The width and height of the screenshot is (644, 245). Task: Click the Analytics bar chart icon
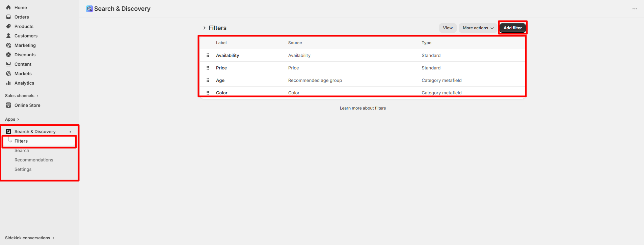pyautogui.click(x=8, y=83)
